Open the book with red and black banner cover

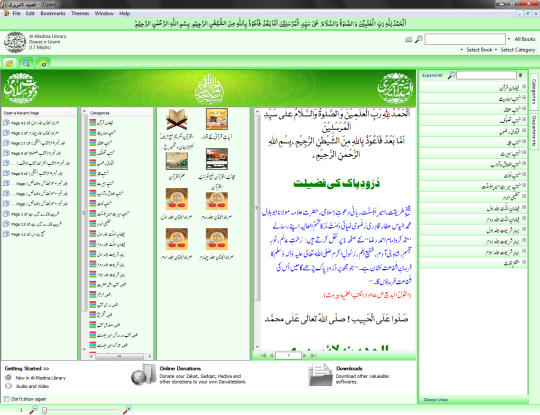coord(217,159)
